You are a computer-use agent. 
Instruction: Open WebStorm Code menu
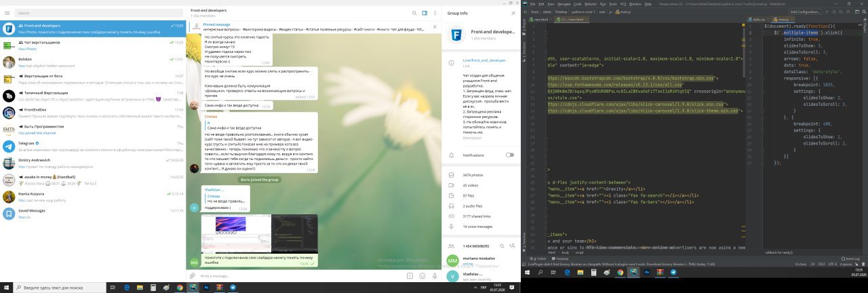point(578,3)
